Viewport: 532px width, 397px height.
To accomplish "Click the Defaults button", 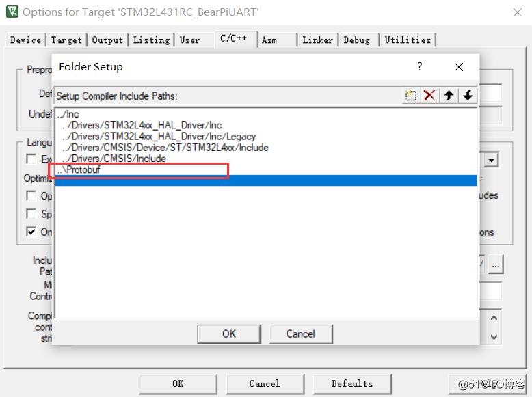I will point(352,384).
